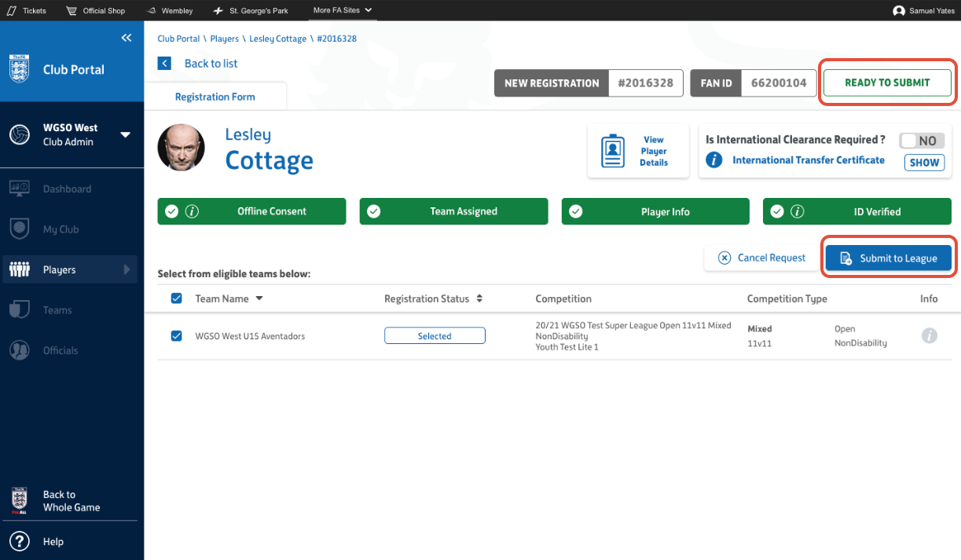961x560 pixels.
Task: Click FAN ID value 66200104
Action: (x=779, y=82)
